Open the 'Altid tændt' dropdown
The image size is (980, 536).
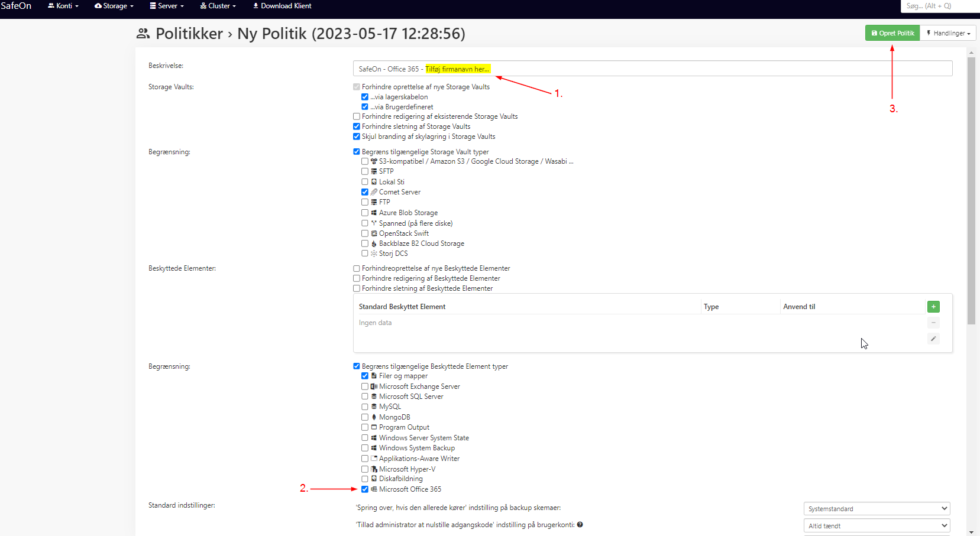tap(876, 526)
